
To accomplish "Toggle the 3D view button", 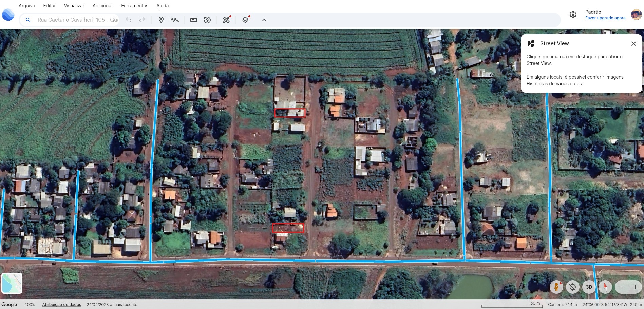I will coord(589,287).
